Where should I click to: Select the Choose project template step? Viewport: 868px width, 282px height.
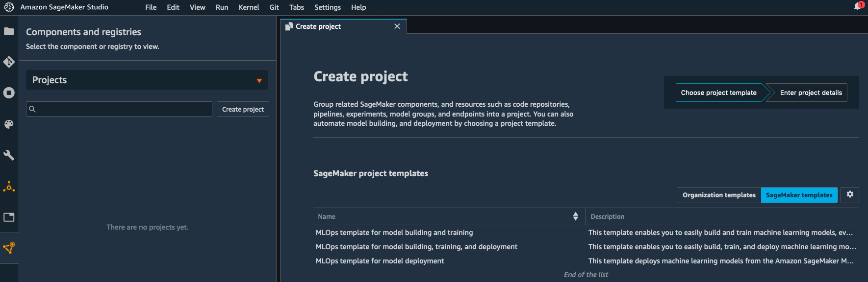click(718, 93)
